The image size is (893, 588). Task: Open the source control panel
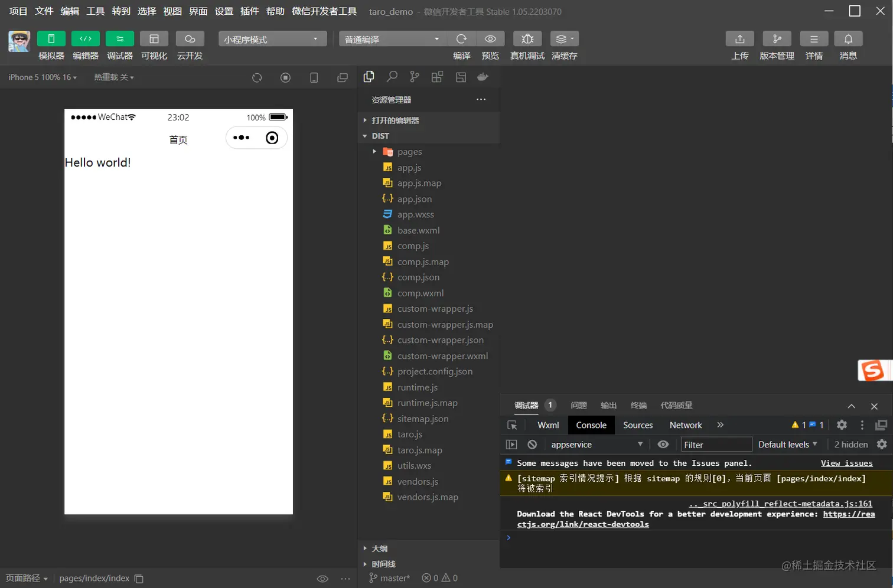tap(415, 77)
